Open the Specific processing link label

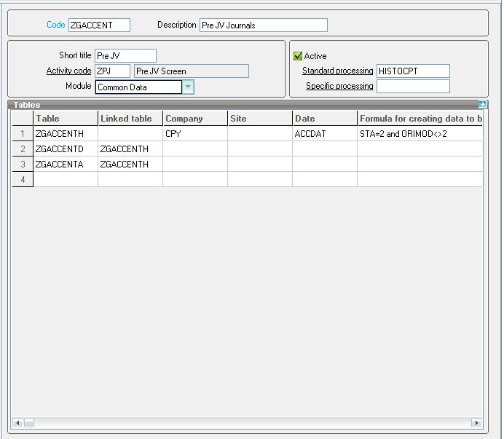click(x=339, y=86)
